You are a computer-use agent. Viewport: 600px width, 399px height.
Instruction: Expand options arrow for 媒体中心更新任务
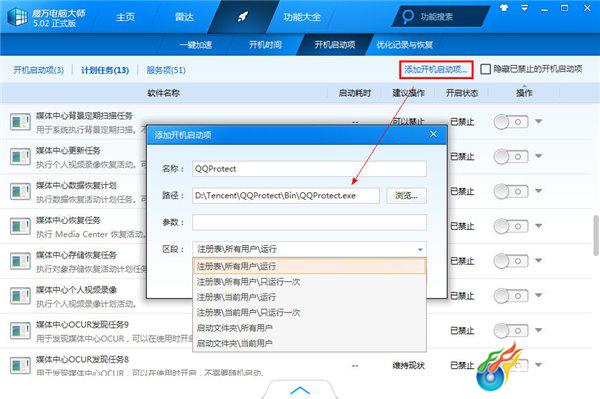538,156
